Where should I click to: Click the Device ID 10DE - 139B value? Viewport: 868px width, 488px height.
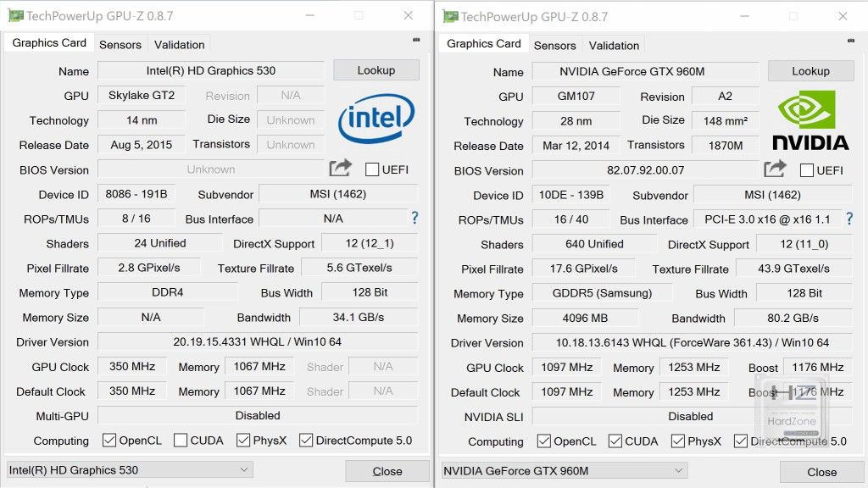click(570, 196)
